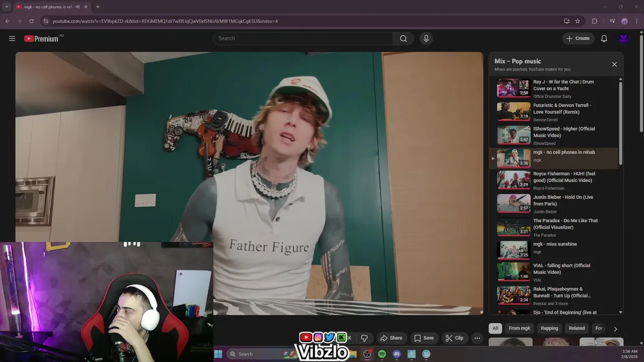Mute the tab via speaker icon
This screenshot has width=644, height=362.
point(77,7)
